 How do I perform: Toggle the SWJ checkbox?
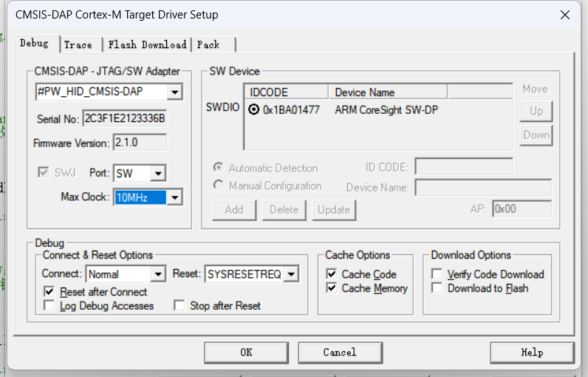44,172
